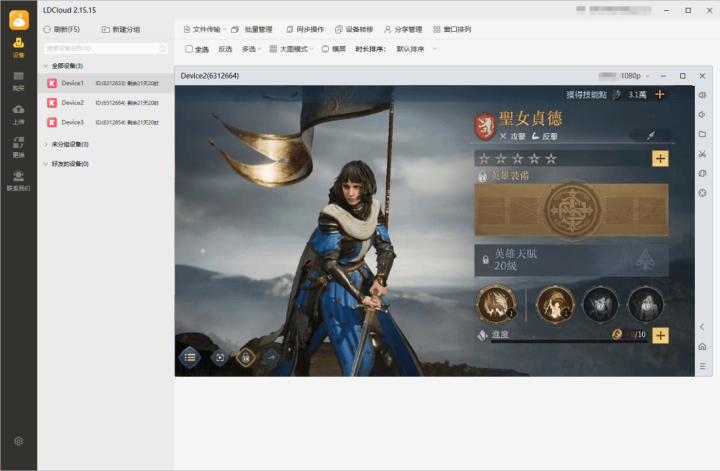The width and height of the screenshot is (720, 471).
Task: Select Device1 in the device list
Action: coord(106,83)
